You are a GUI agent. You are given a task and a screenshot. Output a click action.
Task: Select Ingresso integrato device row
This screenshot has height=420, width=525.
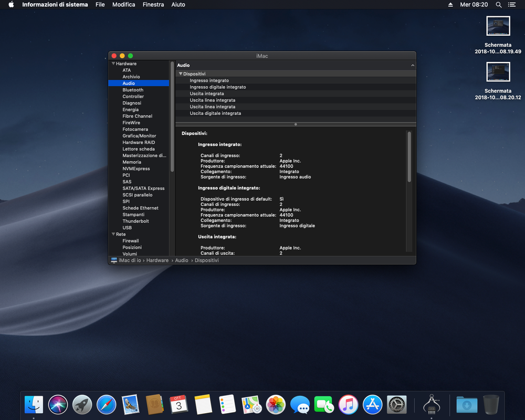coord(296,80)
